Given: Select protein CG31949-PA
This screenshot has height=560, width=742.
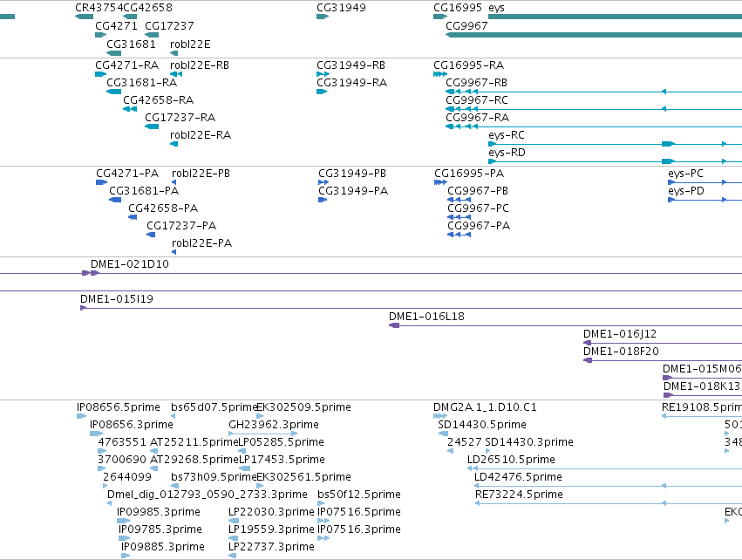Looking at the screenshot, I should (x=353, y=191).
